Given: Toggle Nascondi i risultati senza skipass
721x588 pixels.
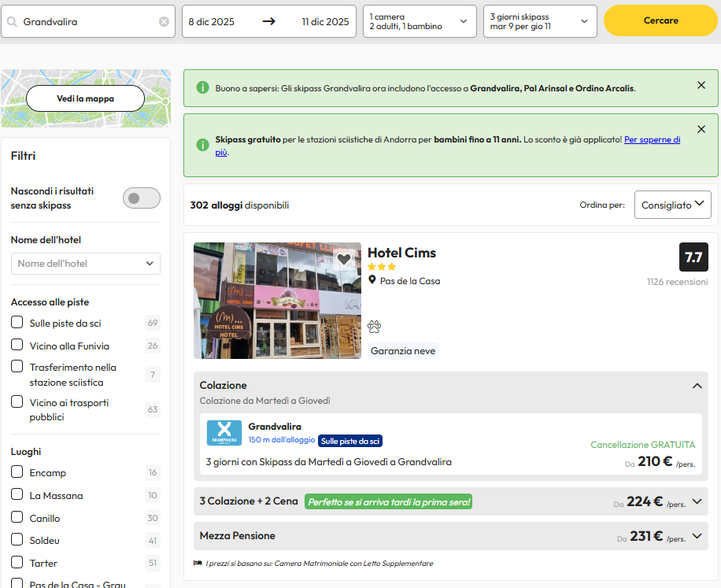Looking at the screenshot, I should coord(141,198).
